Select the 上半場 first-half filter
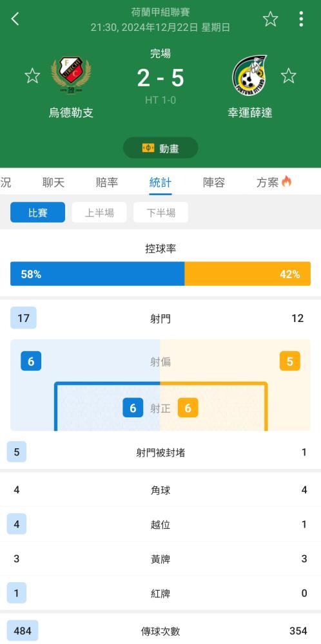 (x=99, y=213)
